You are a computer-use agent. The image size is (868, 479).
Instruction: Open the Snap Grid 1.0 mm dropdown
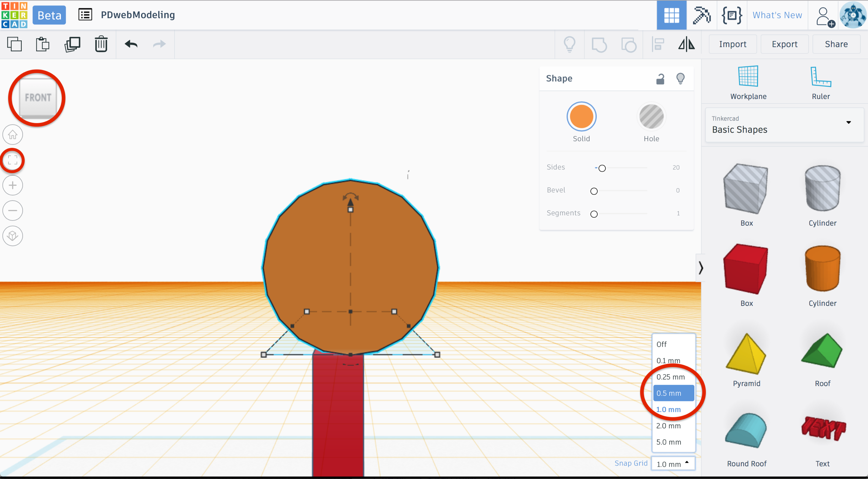(673, 463)
